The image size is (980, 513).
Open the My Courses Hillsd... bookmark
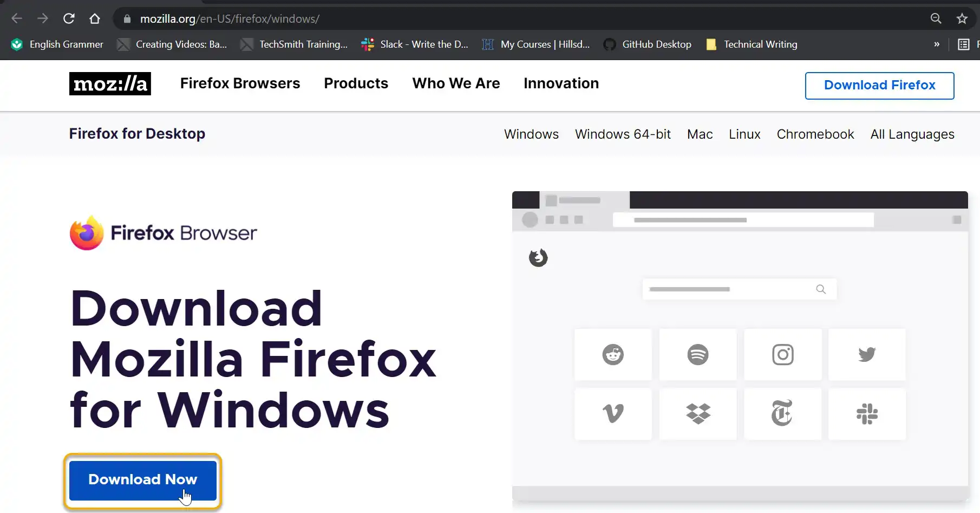(536, 44)
